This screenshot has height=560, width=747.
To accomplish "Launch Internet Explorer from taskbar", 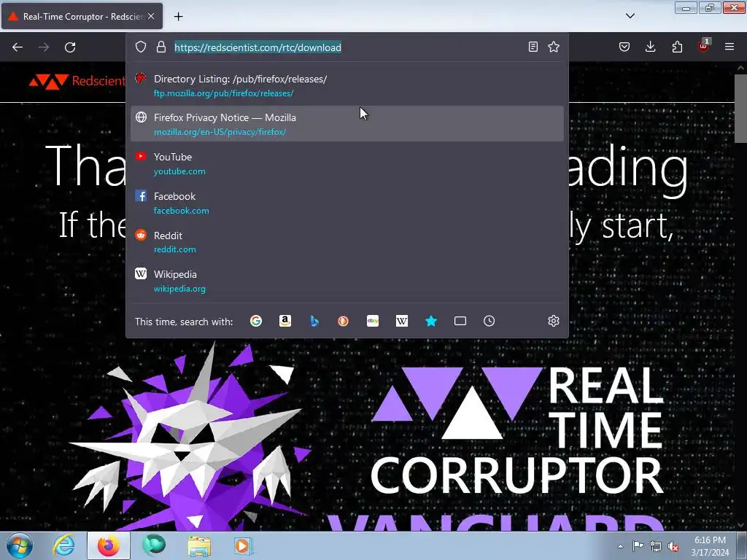I will click(64, 545).
